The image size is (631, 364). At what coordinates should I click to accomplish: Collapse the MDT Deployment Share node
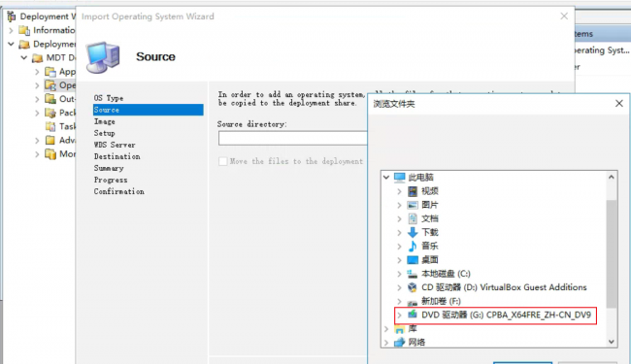tap(24, 58)
